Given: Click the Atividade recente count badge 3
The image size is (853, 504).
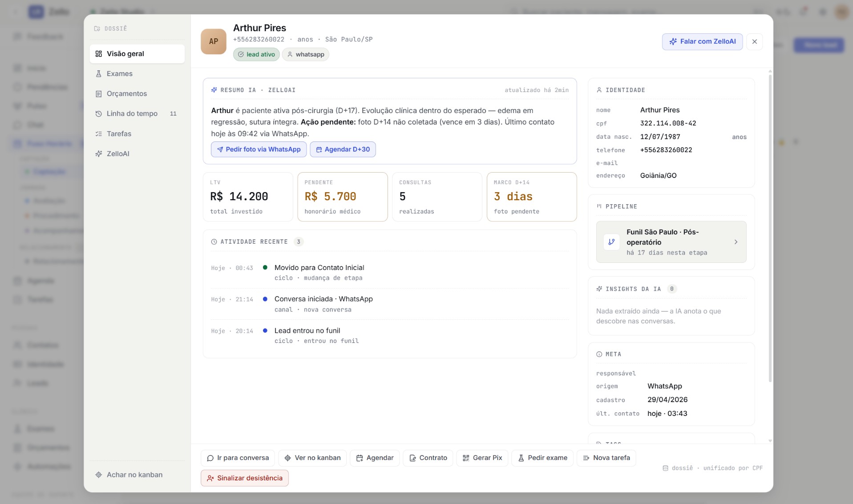Looking at the screenshot, I should coord(299,242).
